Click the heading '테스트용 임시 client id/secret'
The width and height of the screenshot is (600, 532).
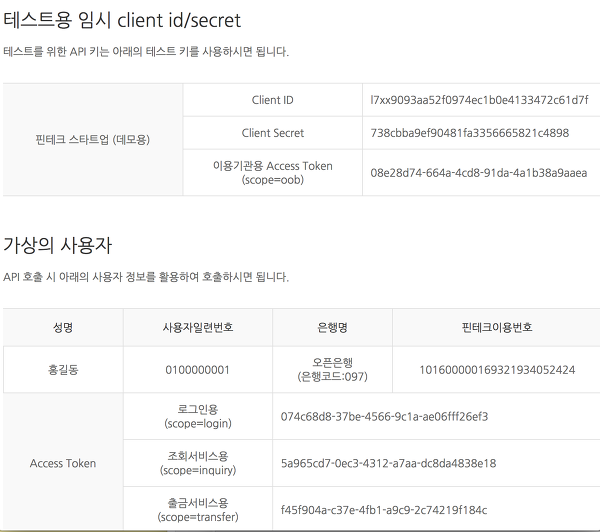pyautogui.click(x=122, y=20)
